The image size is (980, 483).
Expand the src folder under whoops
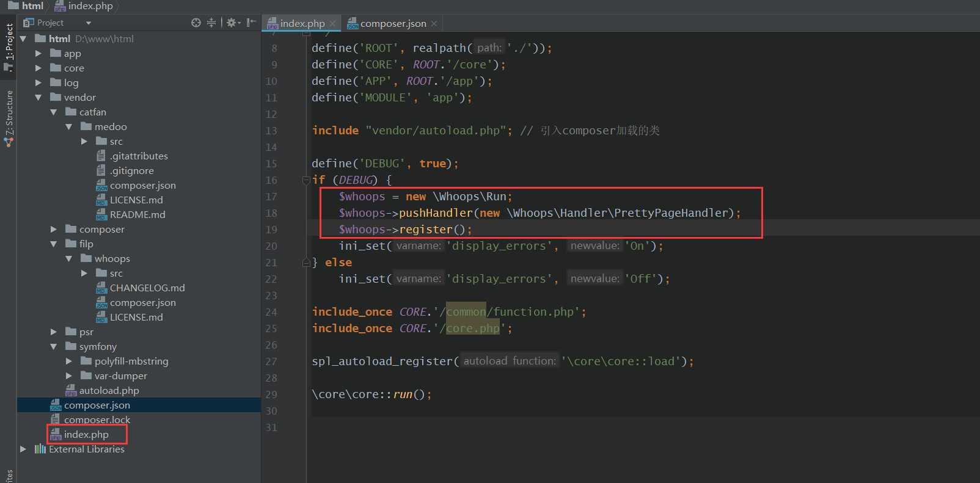[84, 273]
